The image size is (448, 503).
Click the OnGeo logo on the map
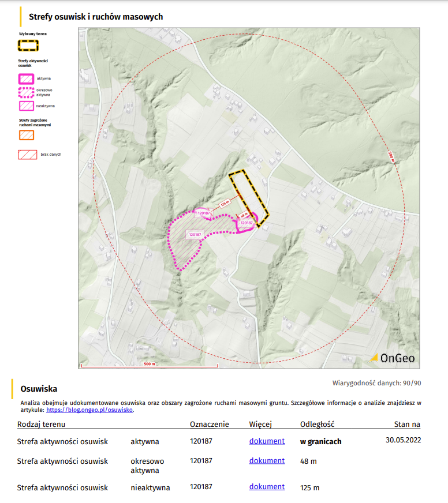click(391, 358)
